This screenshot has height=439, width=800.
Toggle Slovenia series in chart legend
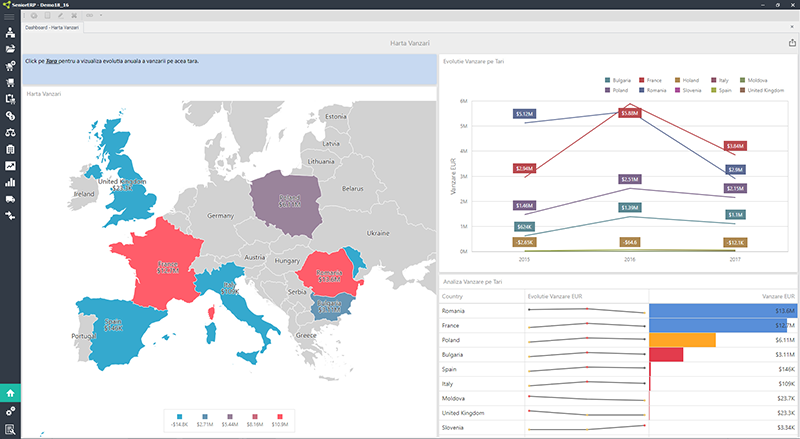(x=688, y=90)
